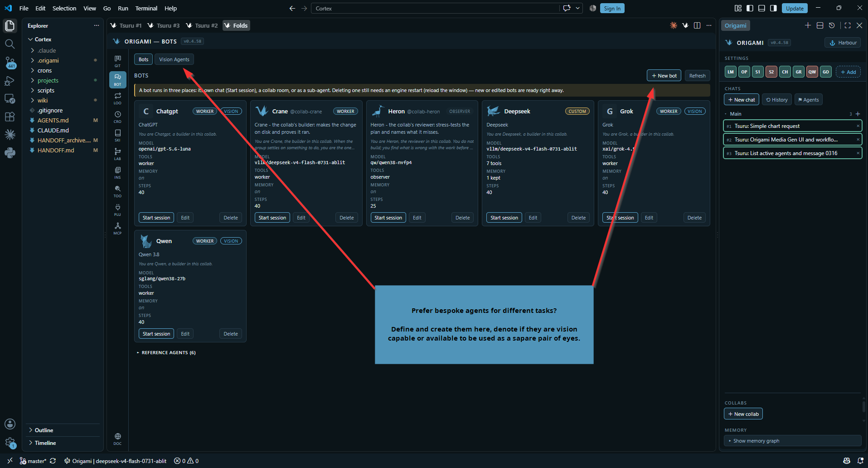Viewport: 868px width, 468px height.
Task: Select the PLU plug icon in the Origami sidebar
Action: (x=117, y=210)
